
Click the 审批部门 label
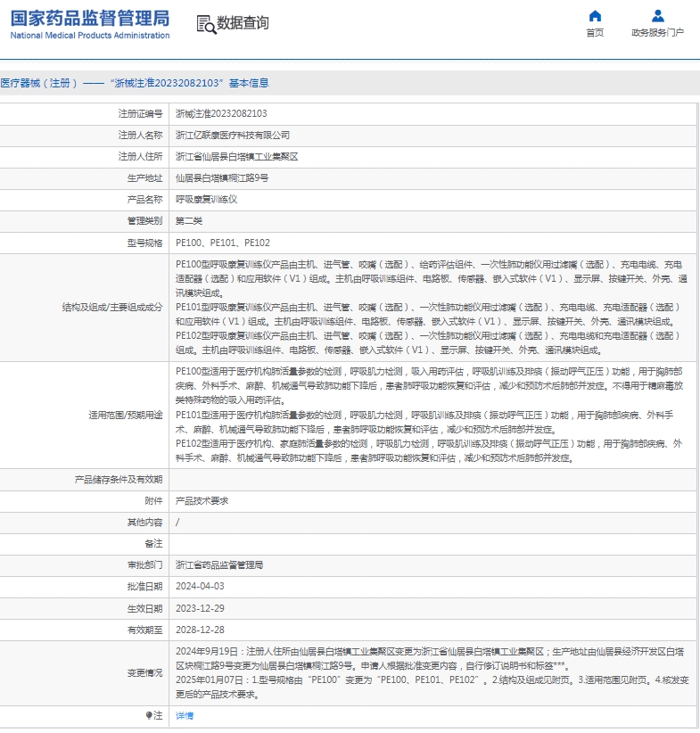point(145,565)
